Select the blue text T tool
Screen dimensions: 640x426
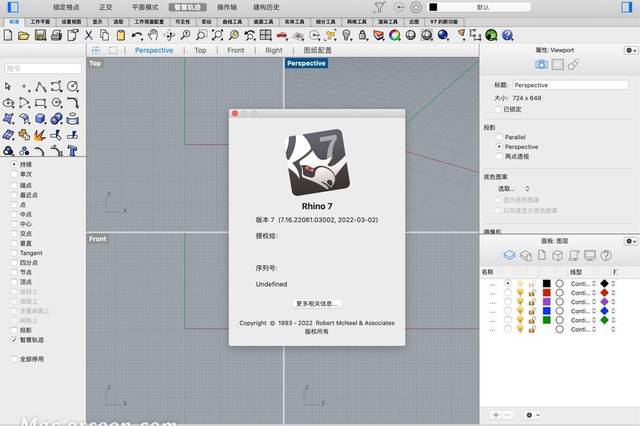(72, 151)
